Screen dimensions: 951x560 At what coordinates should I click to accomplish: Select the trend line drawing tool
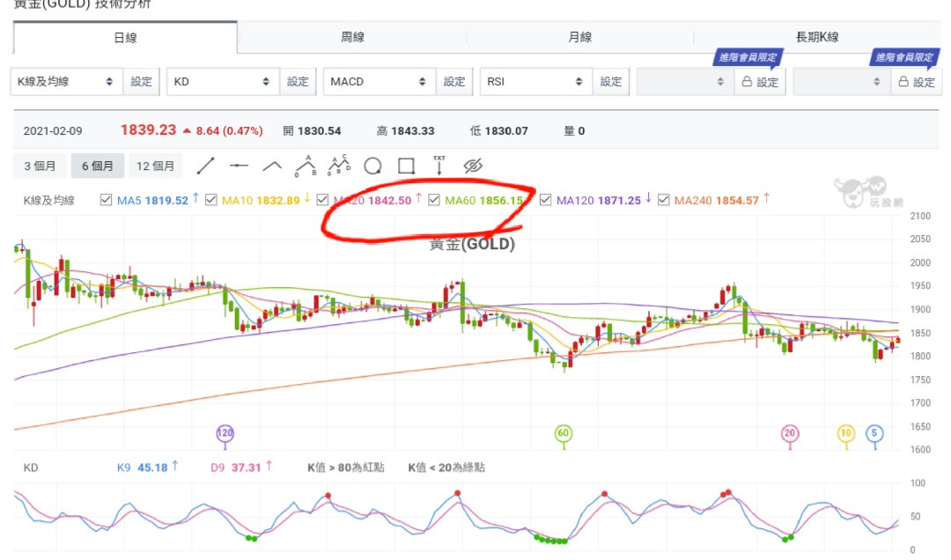(205, 166)
